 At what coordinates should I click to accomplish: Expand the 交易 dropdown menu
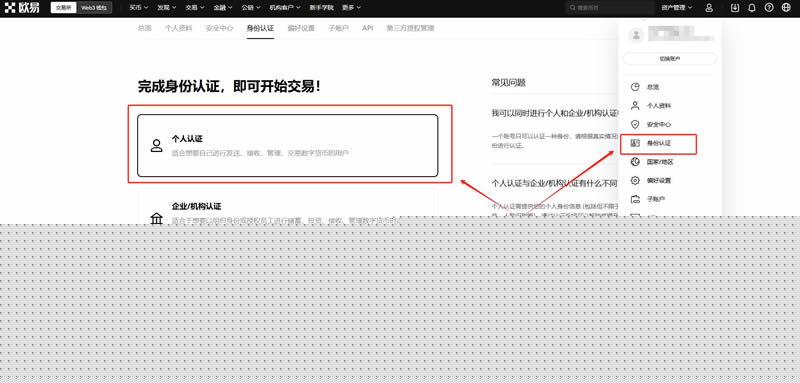194,8
